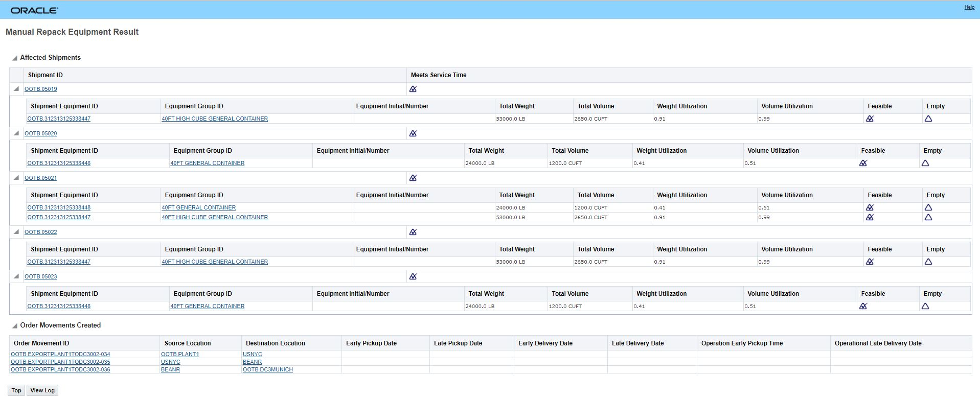Viewport: 980px width, 398px height.
Task: Collapse shipment OOTB.05021 row details
Action: [16, 178]
